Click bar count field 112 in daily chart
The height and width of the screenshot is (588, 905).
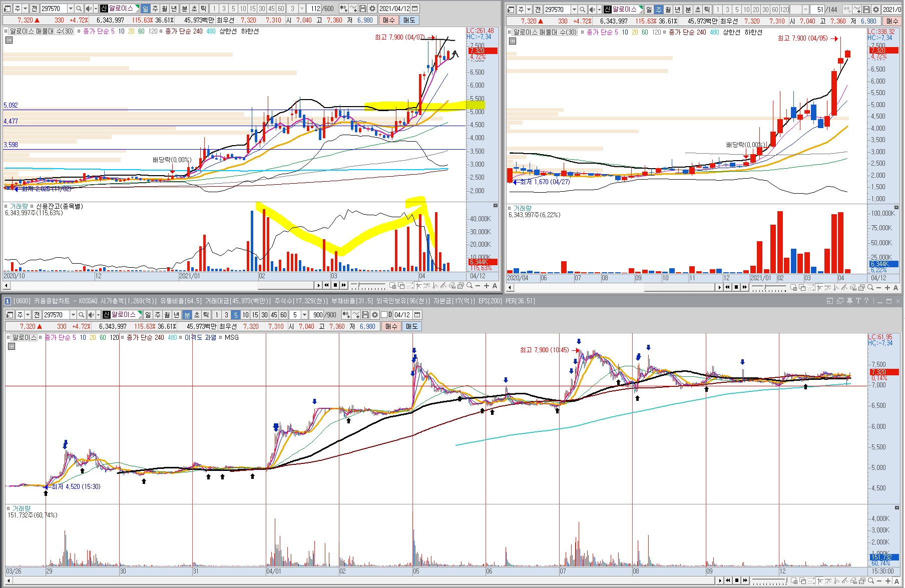tap(315, 9)
